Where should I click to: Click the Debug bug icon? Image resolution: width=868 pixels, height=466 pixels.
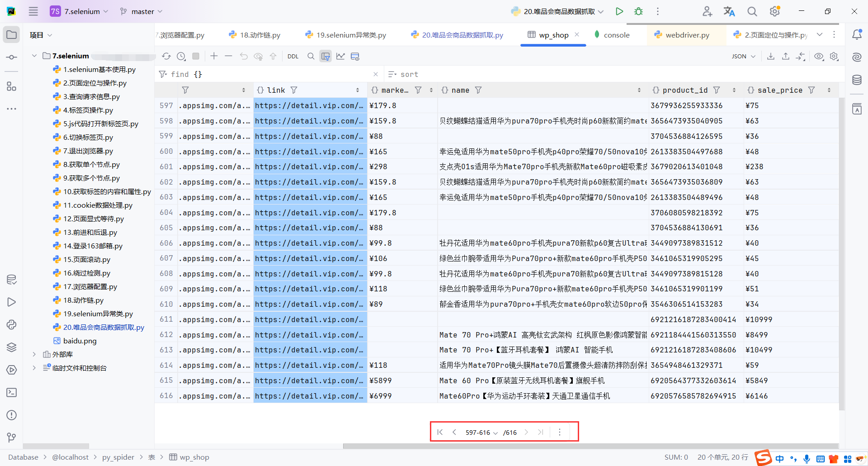tap(638, 11)
